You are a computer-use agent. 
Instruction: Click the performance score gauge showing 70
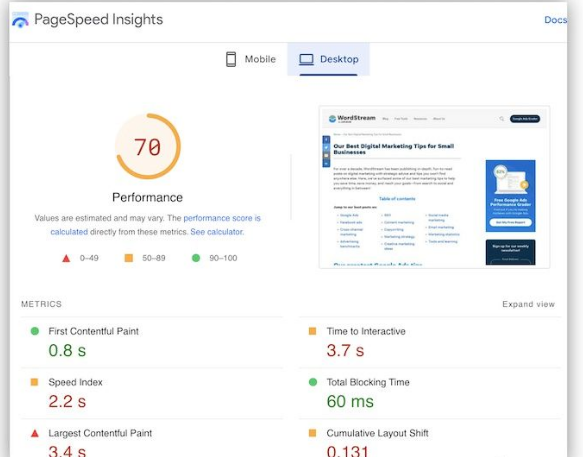click(148, 146)
